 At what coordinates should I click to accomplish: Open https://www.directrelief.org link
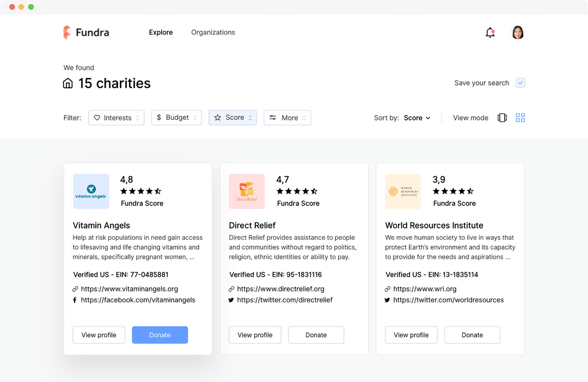click(x=280, y=289)
